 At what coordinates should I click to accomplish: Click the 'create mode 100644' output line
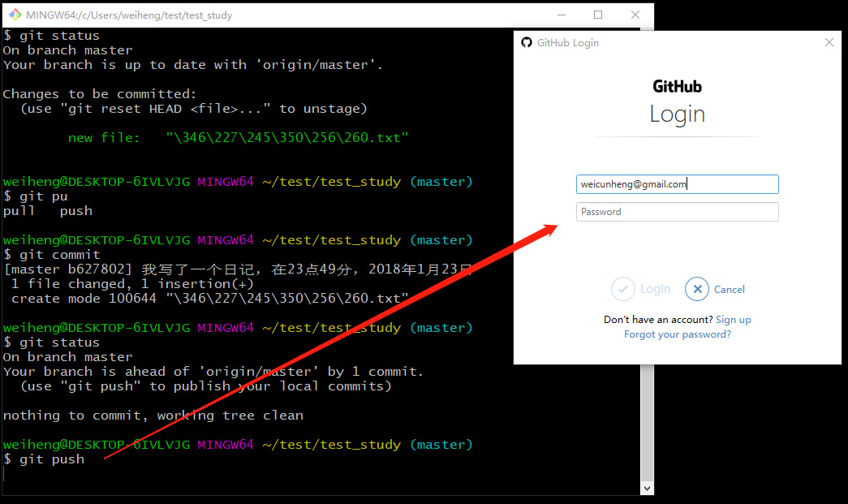point(210,299)
